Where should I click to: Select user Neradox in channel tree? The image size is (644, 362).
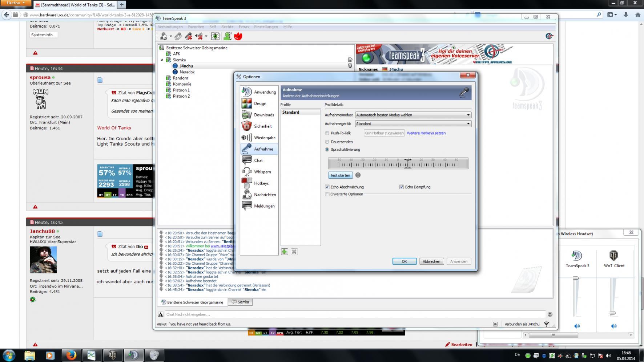[x=187, y=72]
